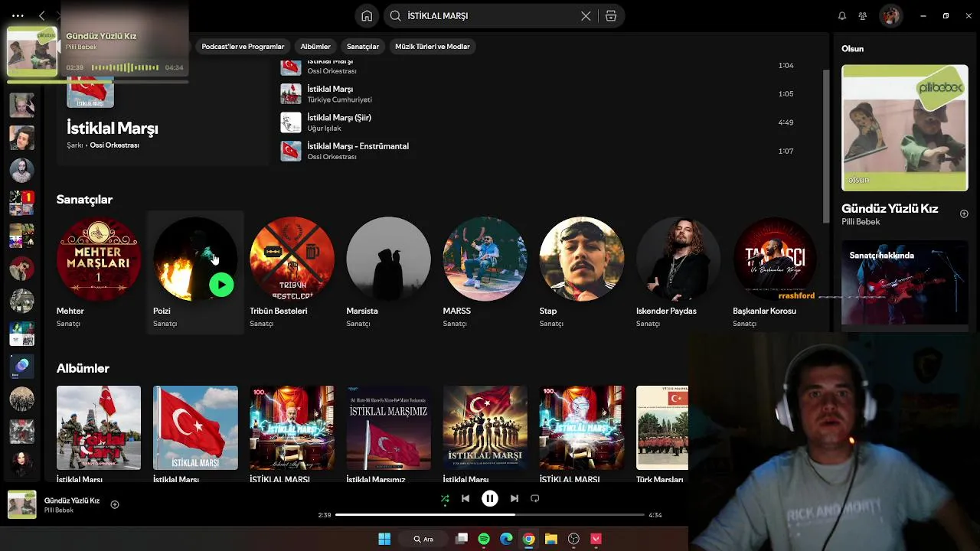
Task: Filter results by Albümler
Action: point(315,47)
